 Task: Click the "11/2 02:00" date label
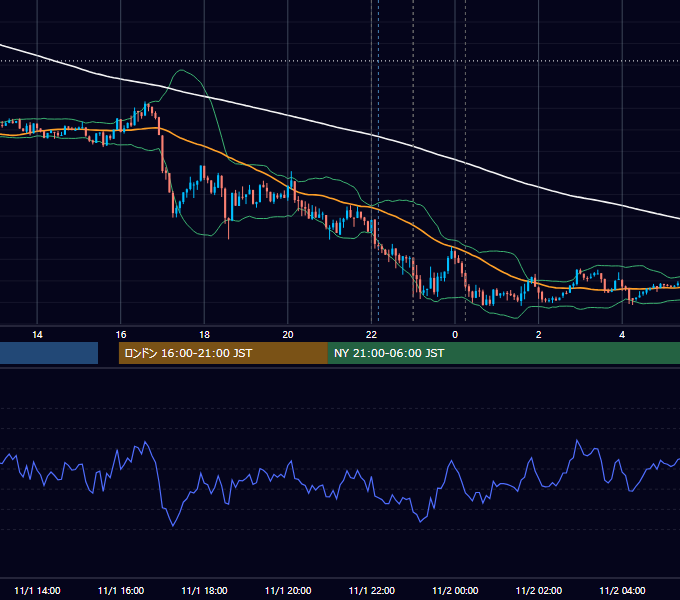click(x=539, y=590)
